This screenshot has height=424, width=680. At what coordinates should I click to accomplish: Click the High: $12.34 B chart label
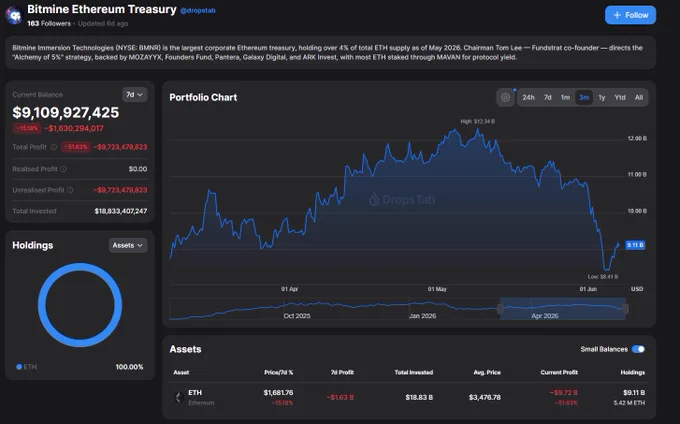(x=477, y=121)
